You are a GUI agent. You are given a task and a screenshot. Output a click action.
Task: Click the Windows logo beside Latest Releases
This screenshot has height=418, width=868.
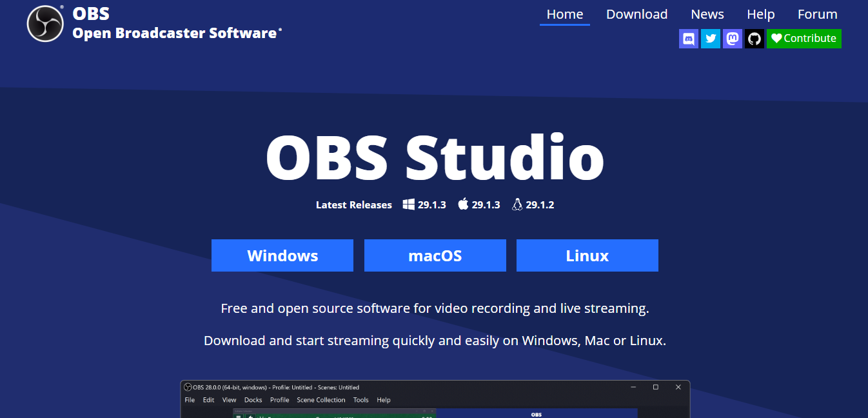coord(408,204)
